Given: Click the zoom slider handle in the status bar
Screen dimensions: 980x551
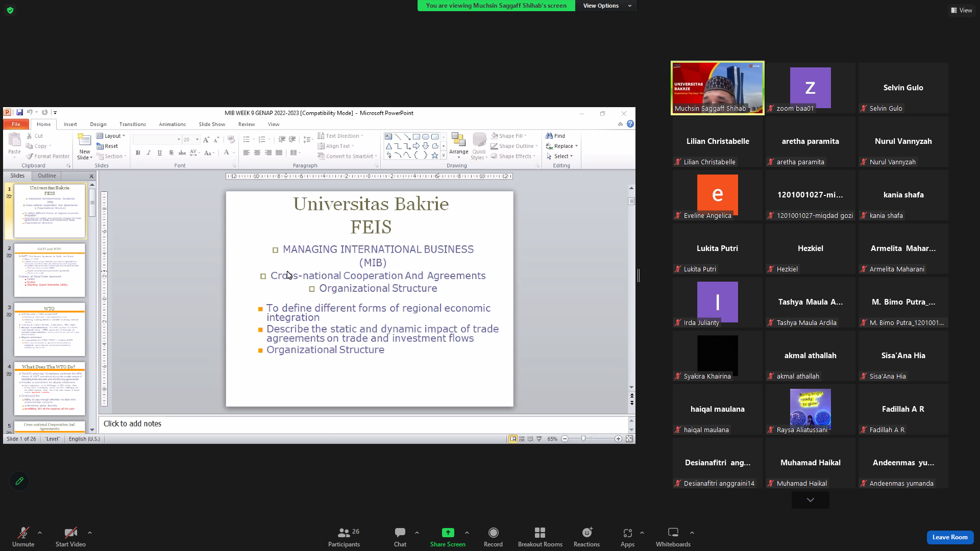Looking at the screenshot, I should [583, 439].
